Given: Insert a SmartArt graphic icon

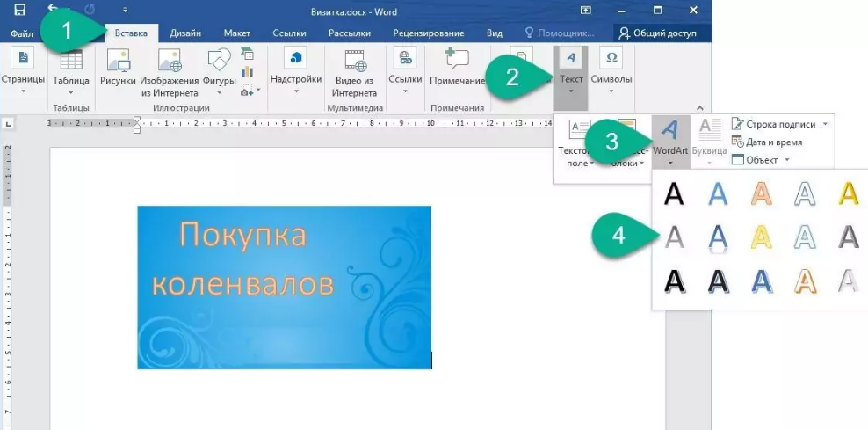Looking at the screenshot, I should [x=247, y=54].
